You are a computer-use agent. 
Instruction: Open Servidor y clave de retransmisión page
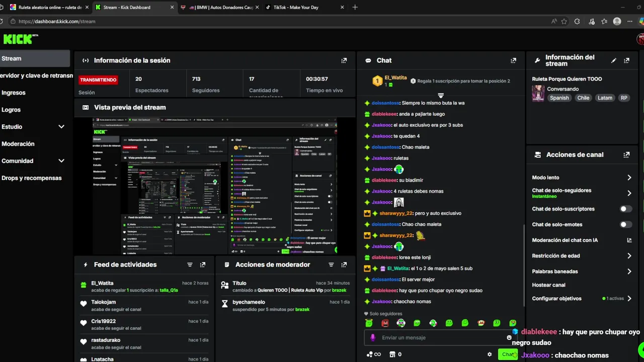coord(36,75)
